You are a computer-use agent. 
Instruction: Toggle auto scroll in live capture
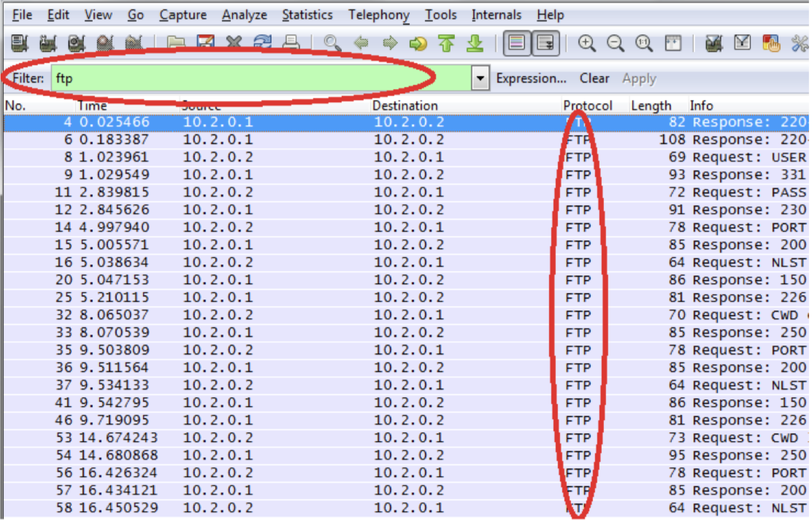545,44
